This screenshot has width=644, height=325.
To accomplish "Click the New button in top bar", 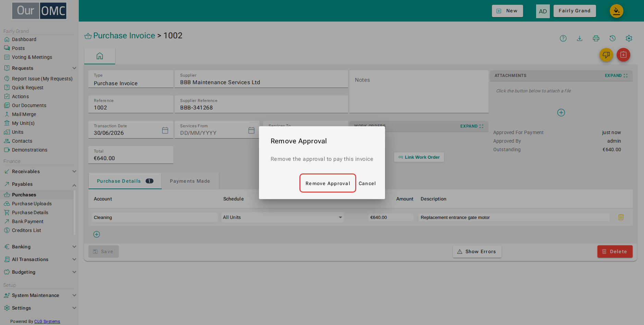I will [x=507, y=11].
